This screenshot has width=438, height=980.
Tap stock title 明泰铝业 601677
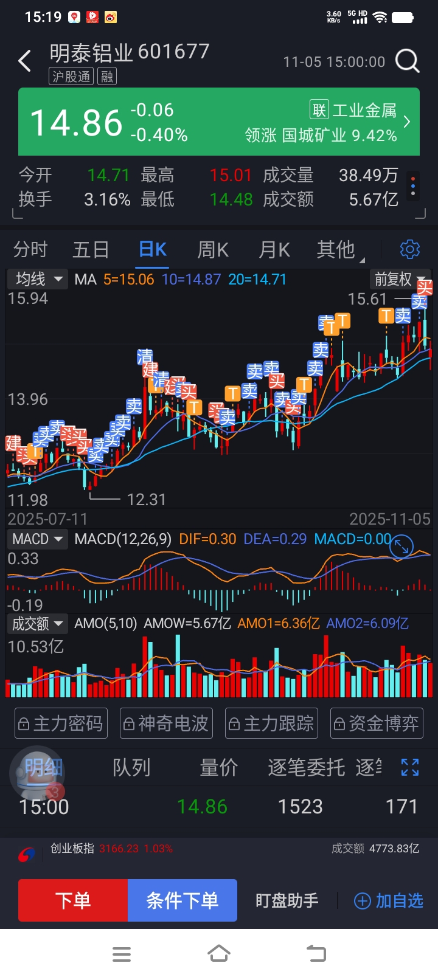coord(130,52)
